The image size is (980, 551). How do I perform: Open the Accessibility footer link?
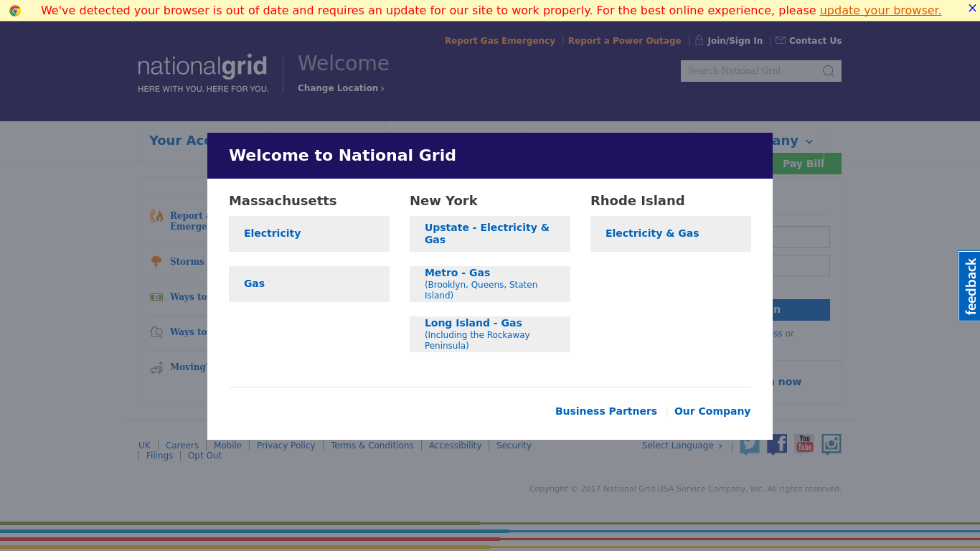click(x=455, y=446)
